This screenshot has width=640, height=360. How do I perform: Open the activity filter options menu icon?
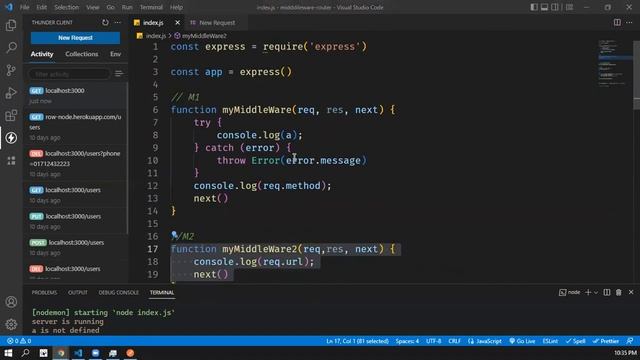click(x=119, y=73)
